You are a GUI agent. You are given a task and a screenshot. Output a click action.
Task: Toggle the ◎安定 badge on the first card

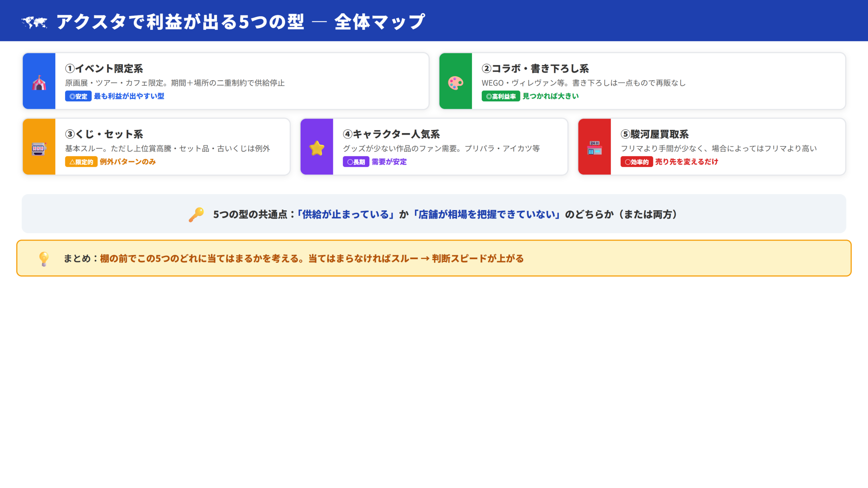tap(78, 96)
